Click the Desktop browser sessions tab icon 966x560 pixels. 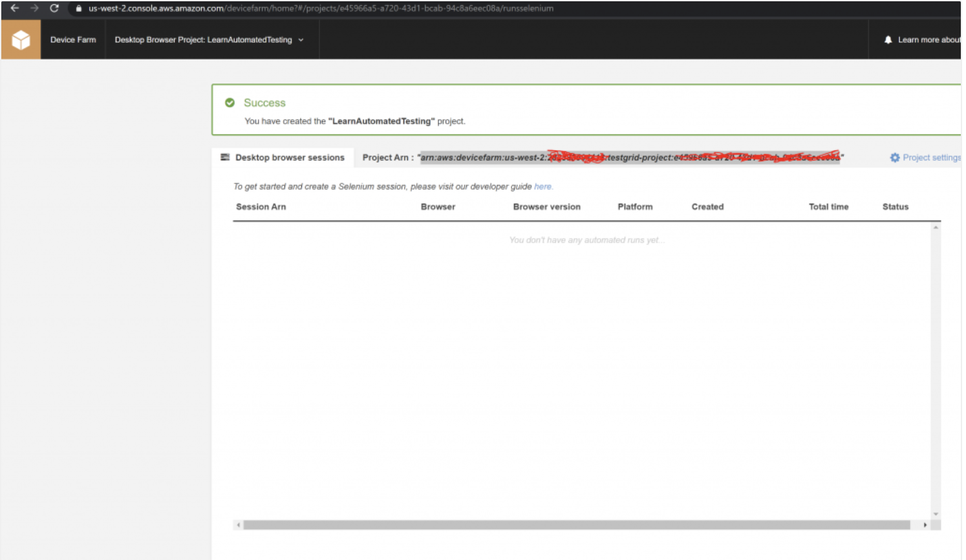click(x=225, y=157)
